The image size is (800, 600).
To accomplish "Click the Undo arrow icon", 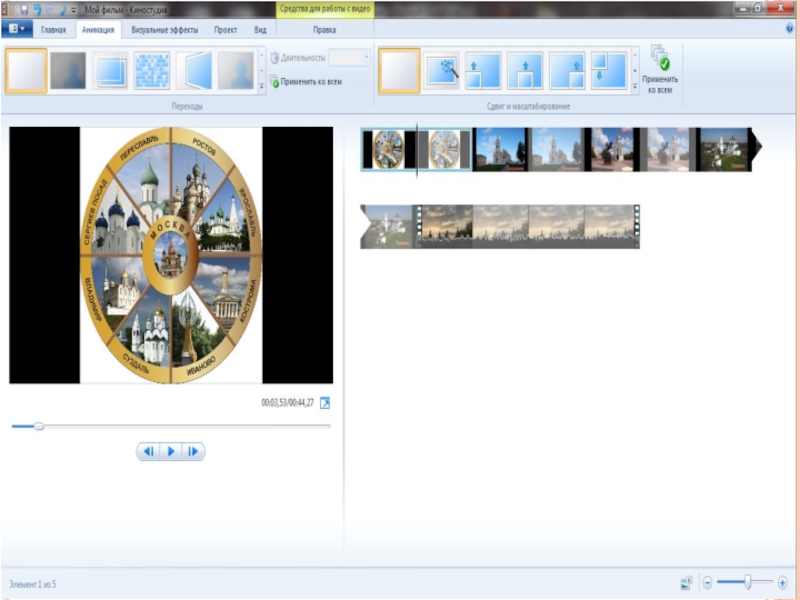I will (37, 9).
